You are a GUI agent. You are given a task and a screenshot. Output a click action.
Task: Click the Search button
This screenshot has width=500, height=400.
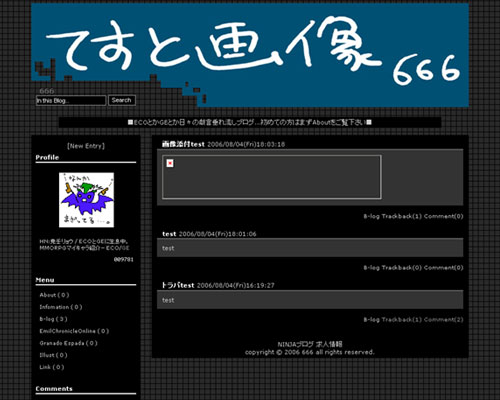(x=122, y=100)
